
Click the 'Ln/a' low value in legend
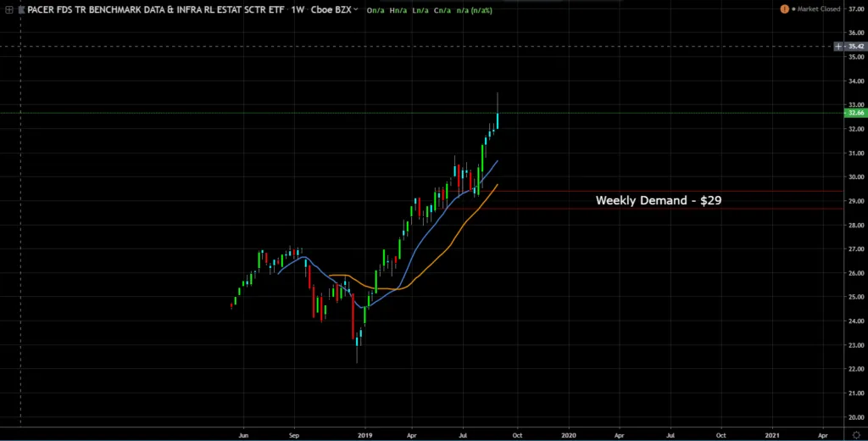420,10
